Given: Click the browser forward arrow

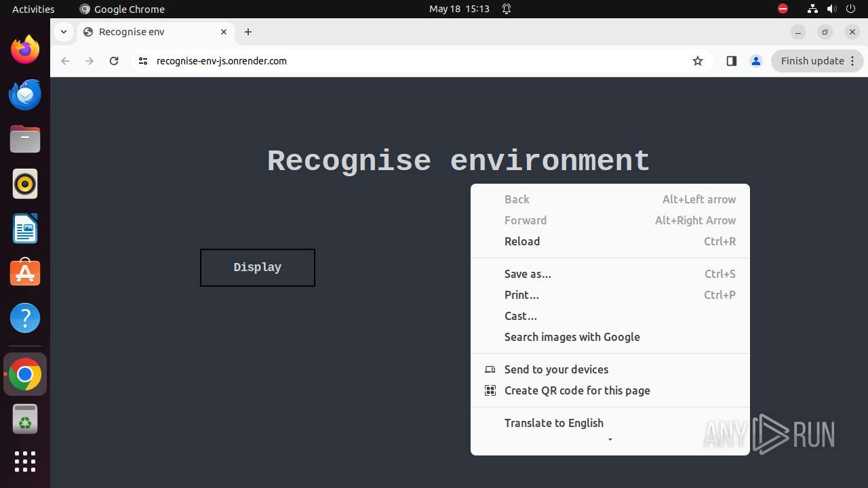Looking at the screenshot, I should [x=90, y=61].
